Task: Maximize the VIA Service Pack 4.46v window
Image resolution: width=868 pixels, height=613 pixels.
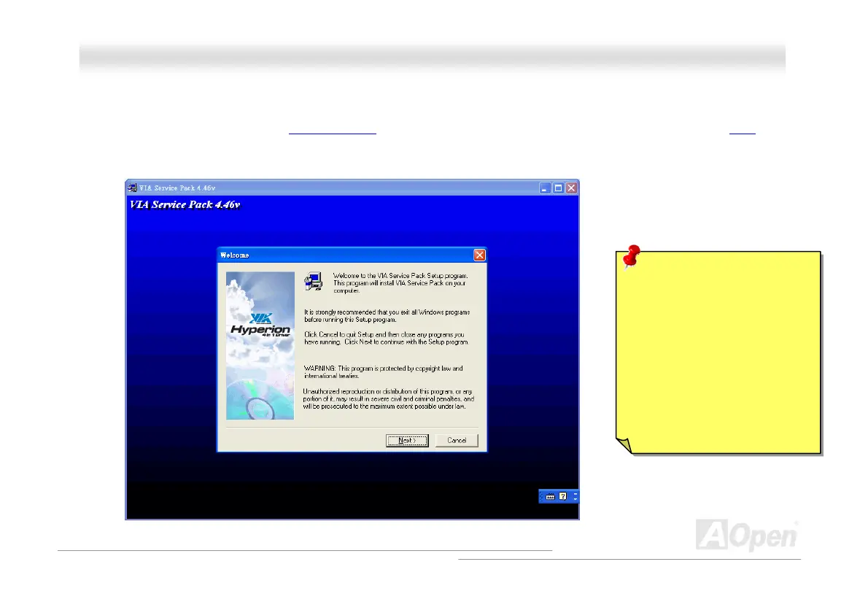Action: click(x=558, y=188)
